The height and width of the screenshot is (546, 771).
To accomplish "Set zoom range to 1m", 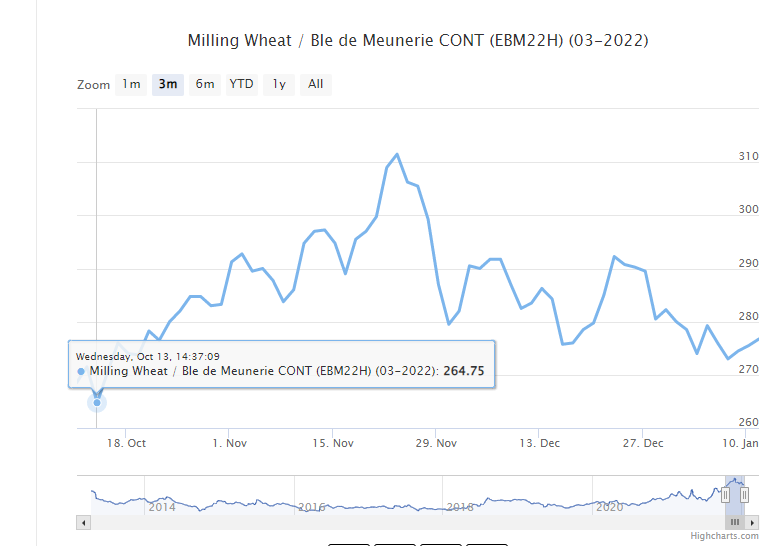I will [x=131, y=84].
